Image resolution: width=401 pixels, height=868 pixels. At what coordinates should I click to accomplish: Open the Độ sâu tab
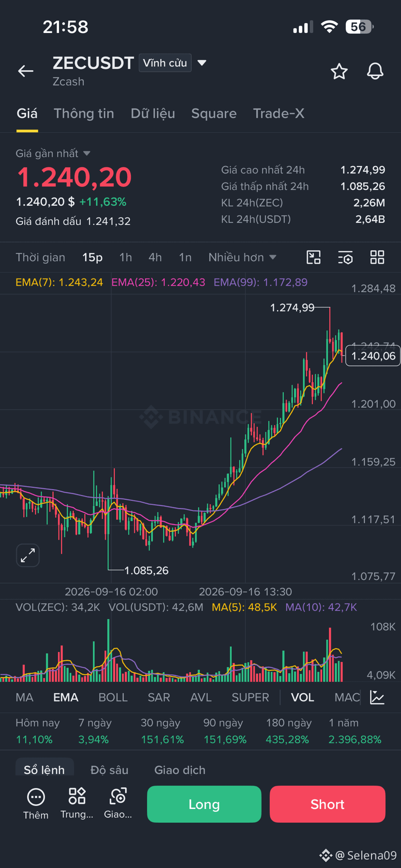pos(109,770)
